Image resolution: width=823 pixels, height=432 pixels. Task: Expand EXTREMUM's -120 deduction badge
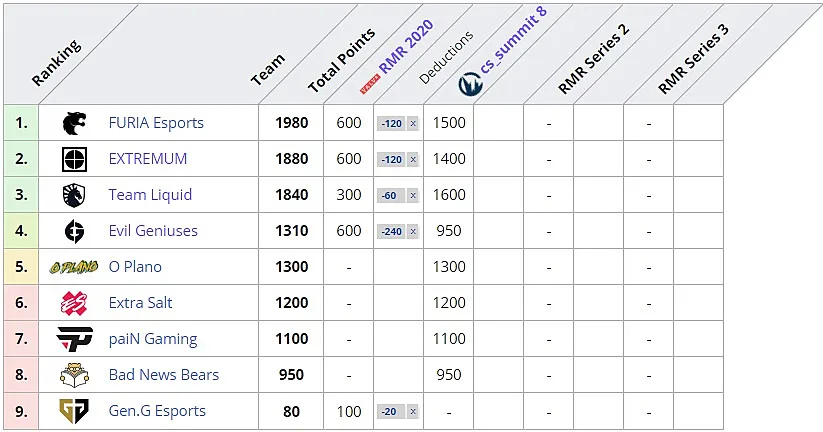pos(391,160)
